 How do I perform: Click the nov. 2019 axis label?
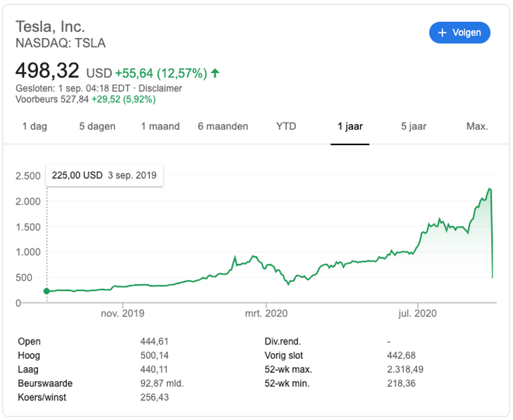pyautogui.click(x=123, y=314)
